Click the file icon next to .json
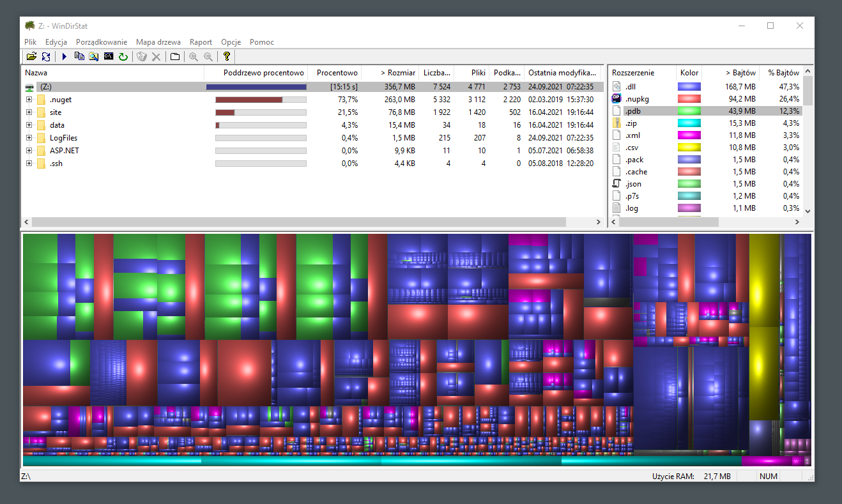The width and height of the screenshot is (842, 504). [616, 184]
